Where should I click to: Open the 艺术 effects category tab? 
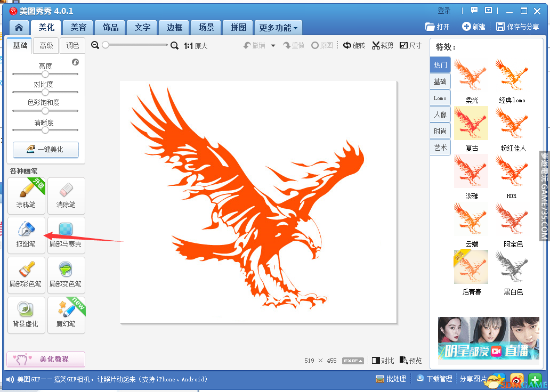tap(440, 148)
